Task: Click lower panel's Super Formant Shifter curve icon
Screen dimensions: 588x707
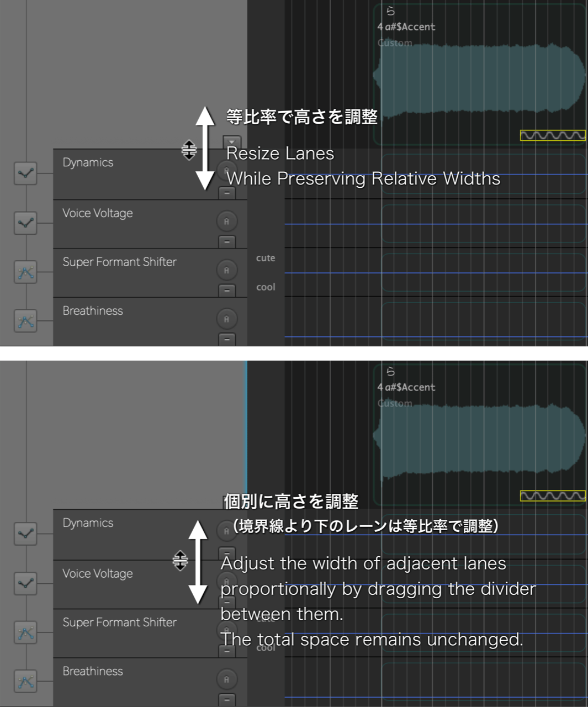Action: coord(25,632)
